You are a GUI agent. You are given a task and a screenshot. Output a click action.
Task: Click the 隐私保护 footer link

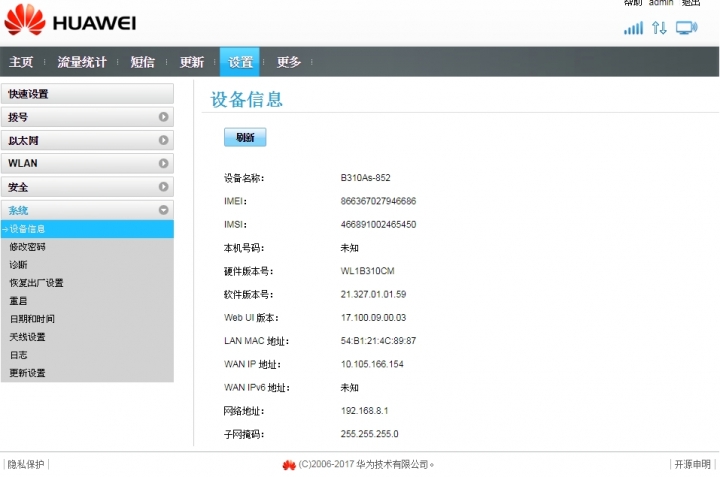pyautogui.click(x=26, y=465)
